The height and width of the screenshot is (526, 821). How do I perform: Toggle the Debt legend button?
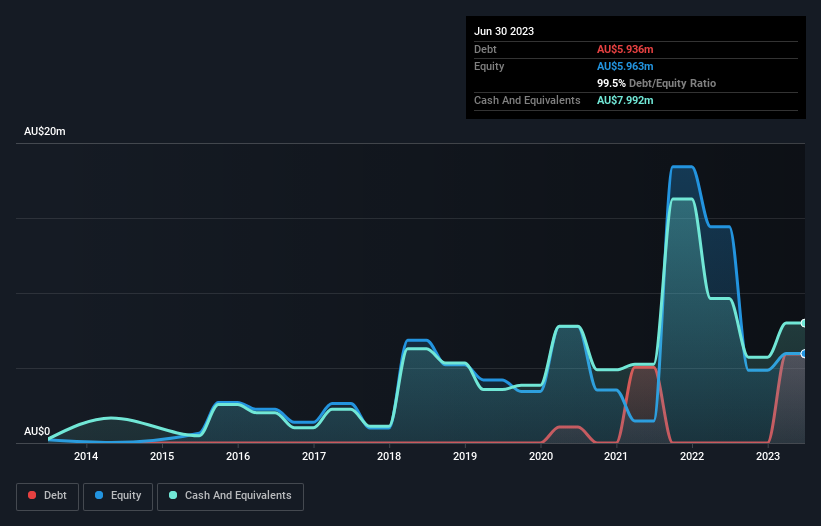tap(47, 496)
